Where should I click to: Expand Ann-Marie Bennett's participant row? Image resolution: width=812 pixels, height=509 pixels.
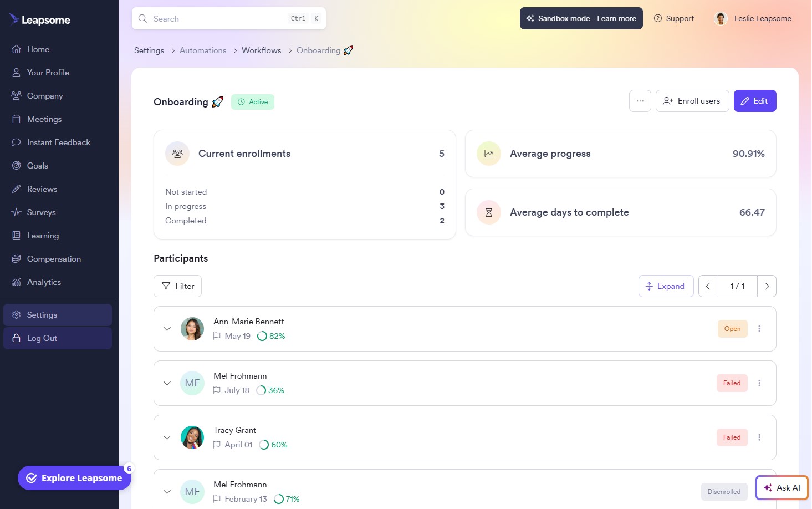point(167,328)
